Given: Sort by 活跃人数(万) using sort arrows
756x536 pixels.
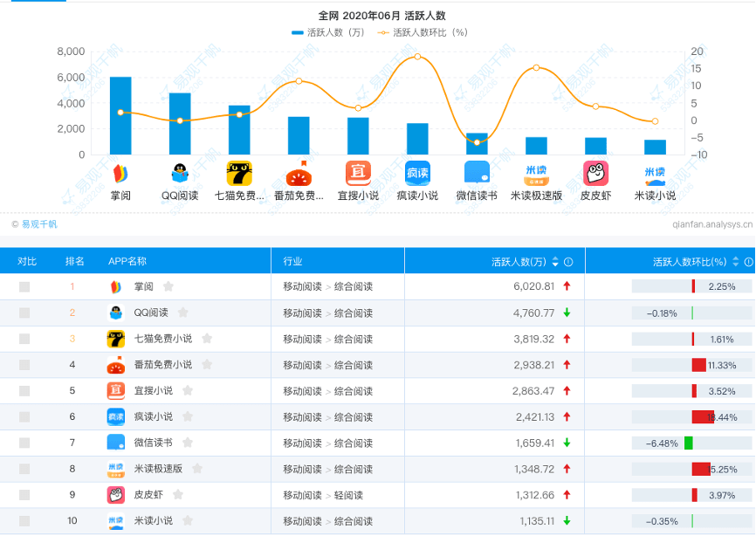Looking at the screenshot, I should tap(555, 262).
